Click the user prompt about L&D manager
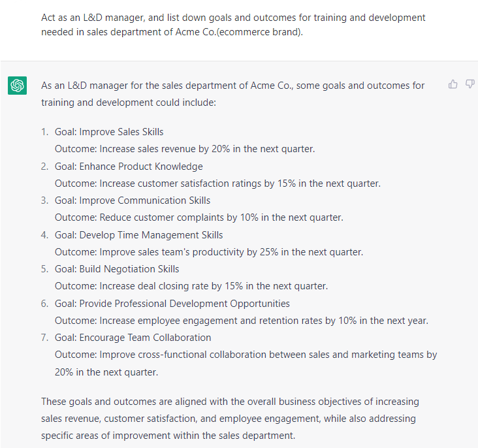Screen dimensions: 478x448 233,25
